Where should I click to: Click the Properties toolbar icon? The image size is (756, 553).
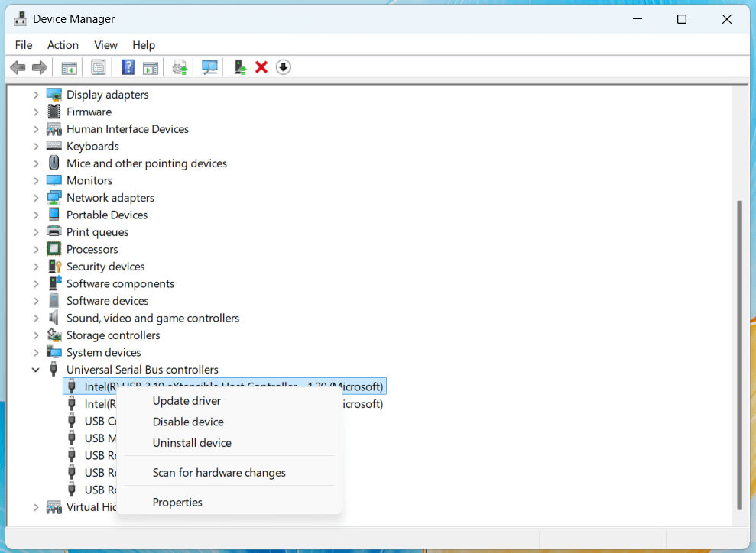point(98,67)
